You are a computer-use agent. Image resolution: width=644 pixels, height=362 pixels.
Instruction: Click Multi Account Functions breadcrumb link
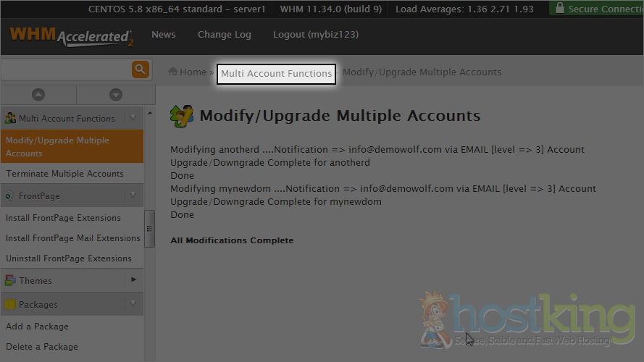pos(276,72)
